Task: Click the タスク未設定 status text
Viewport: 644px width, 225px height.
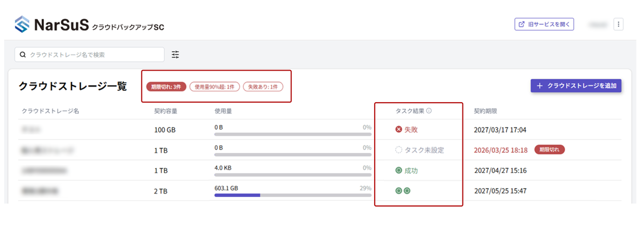Action: pos(424,150)
